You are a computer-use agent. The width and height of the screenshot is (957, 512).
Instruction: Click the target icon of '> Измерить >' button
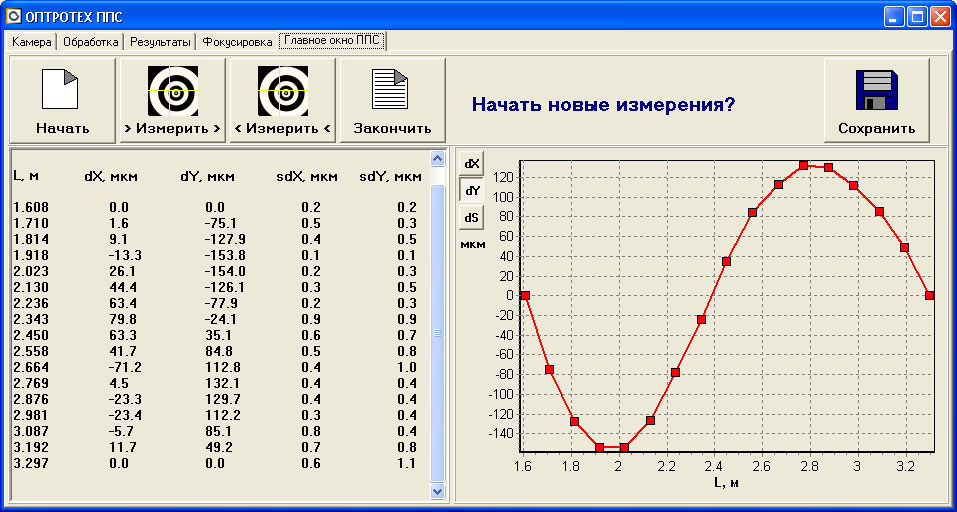[x=173, y=91]
